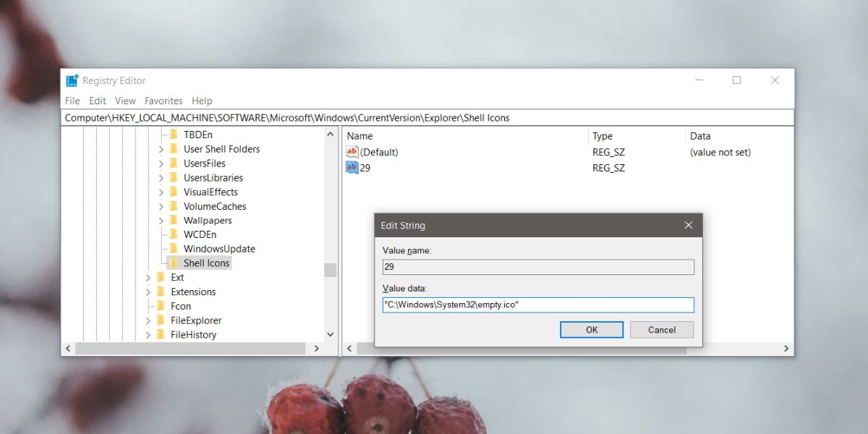Select the WCDEn folder icon
The width and height of the screenshot is (868, 434).
[174, 234]
